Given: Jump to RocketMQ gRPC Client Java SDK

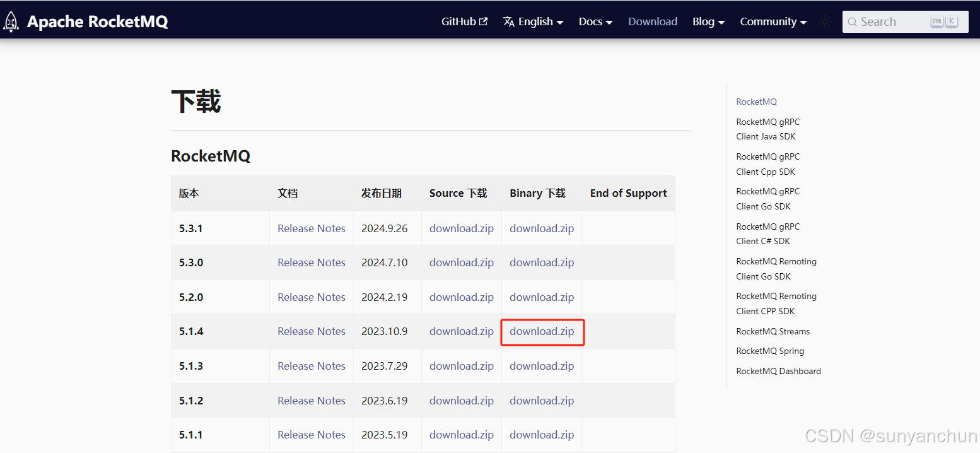Looking at the screenshot, I should click(767, 129).
